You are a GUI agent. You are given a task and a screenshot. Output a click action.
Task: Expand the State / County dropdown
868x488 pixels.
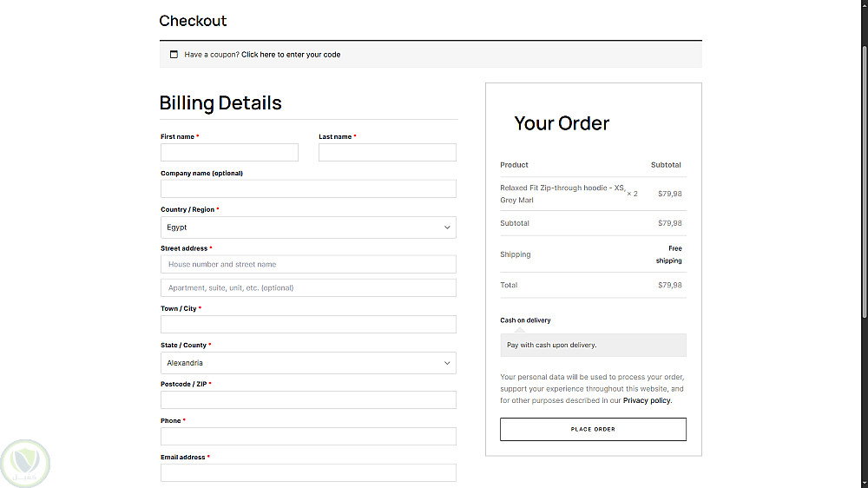pos(308,363)
